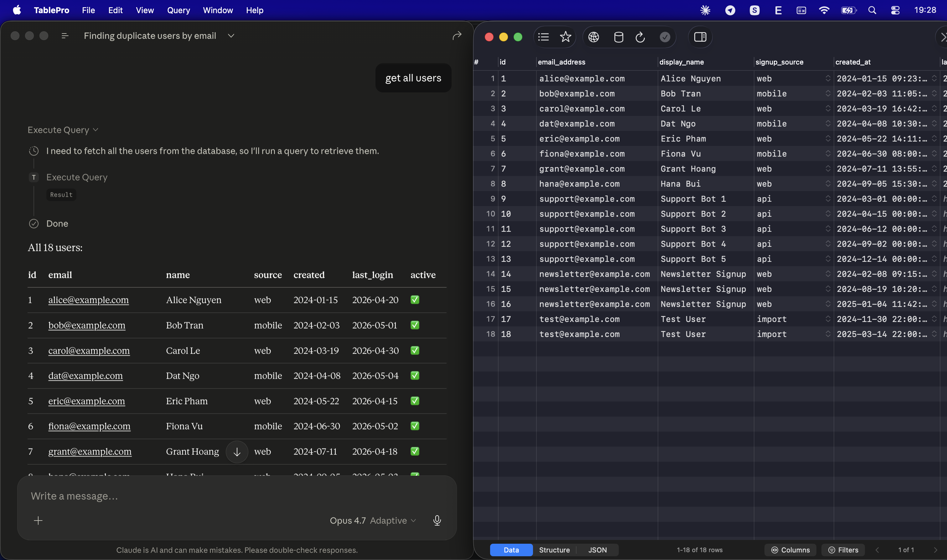Open Control Center in menu bar

click(x=895, y=10)
